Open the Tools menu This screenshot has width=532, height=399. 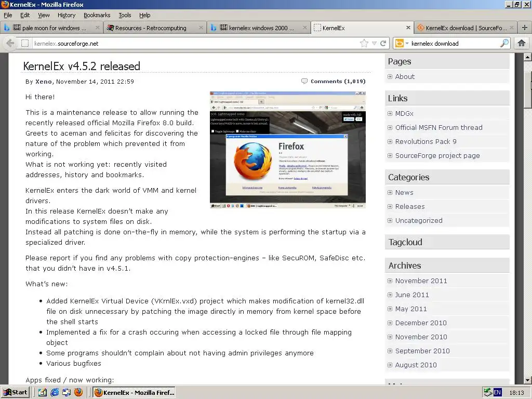[x=125, y=15]
